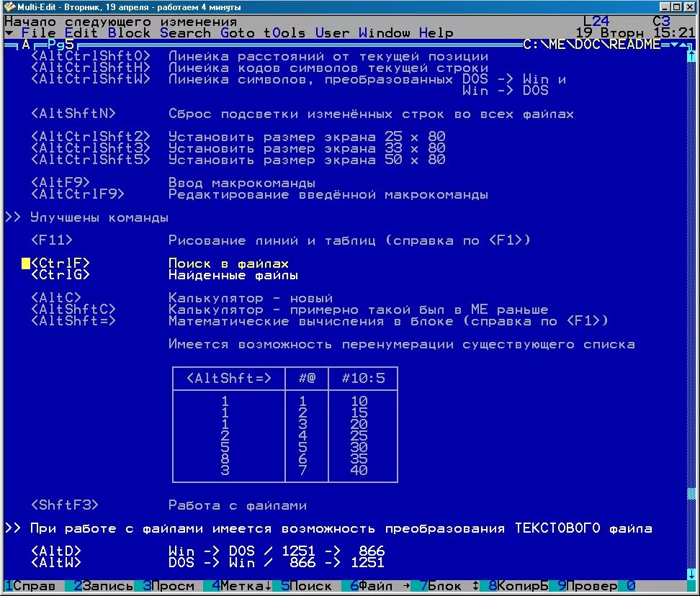
Task: Click the Multi-Edit title bar app icon
Action: (x=9, y=6)
